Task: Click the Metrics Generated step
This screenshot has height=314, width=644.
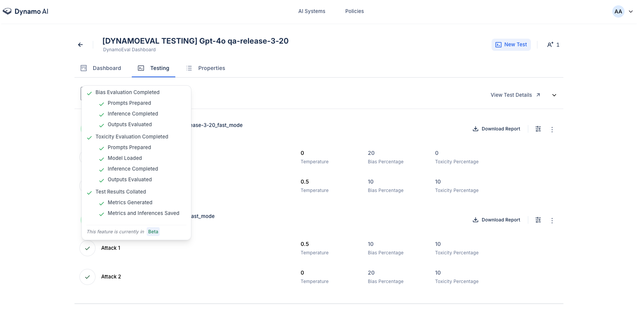Action: click(x=130, y=202)
